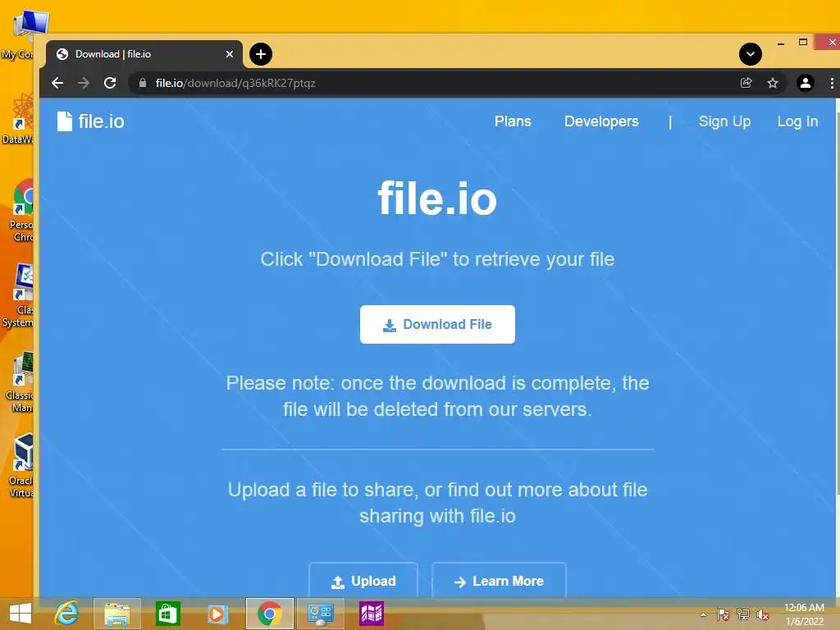Open the Windows Store taskbar icon
Image resolution: width=840 pixels, height=630 pixels.
[167, 614]
